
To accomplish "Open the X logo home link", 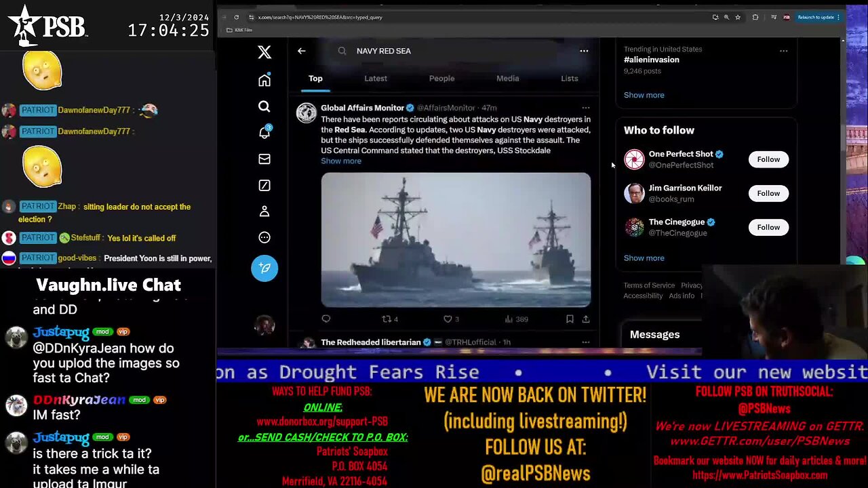I will tap(264, 52).
